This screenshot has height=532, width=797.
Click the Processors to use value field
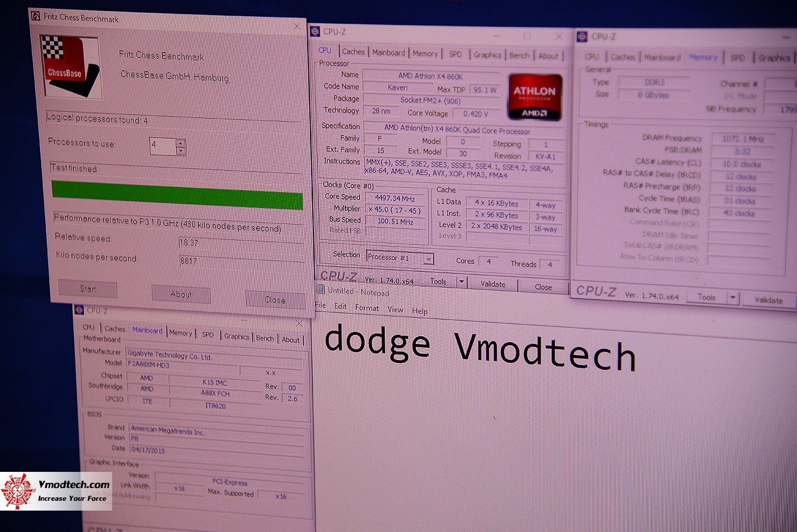tap(163, 146)
